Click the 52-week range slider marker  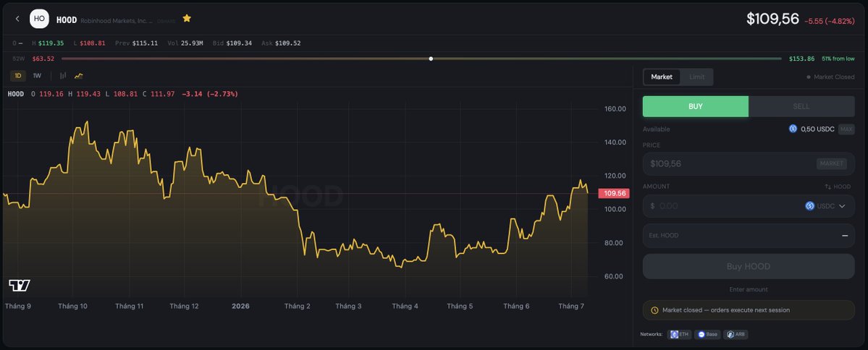pos(431,59)
